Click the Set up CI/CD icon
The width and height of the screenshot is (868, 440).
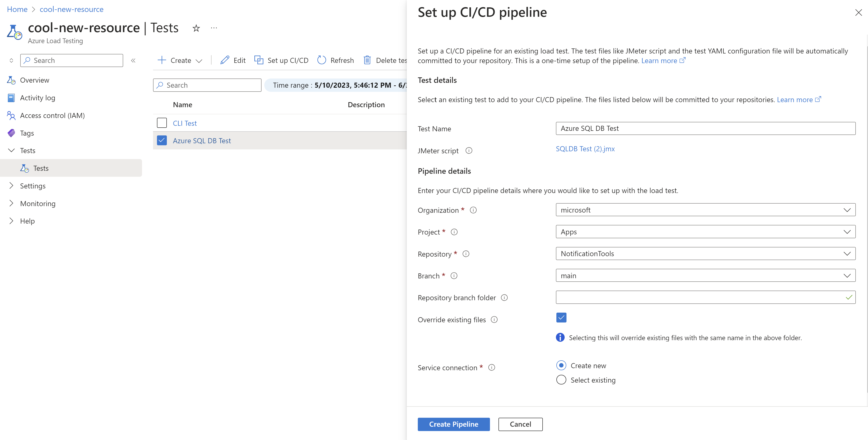[x=259, y=60]
